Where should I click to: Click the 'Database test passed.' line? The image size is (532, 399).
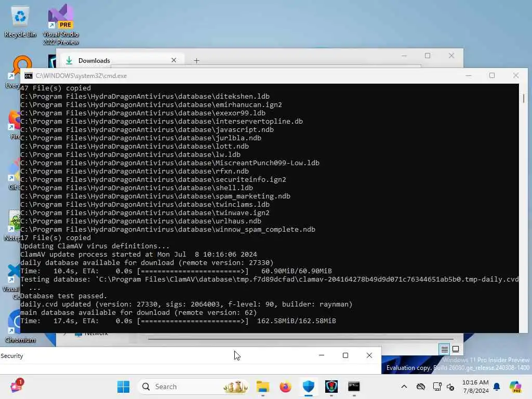click(63, 296)
